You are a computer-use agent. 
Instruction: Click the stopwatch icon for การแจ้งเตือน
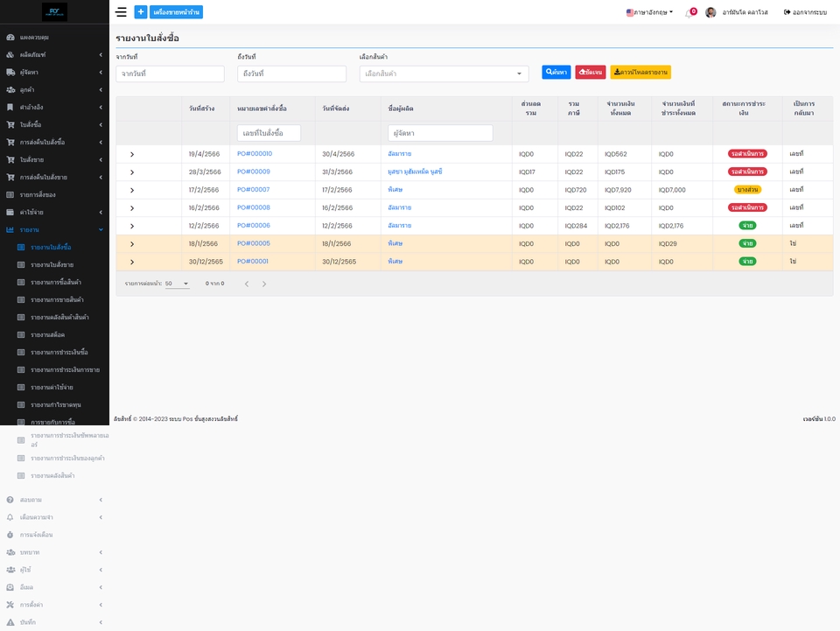(x=10, y=535)
